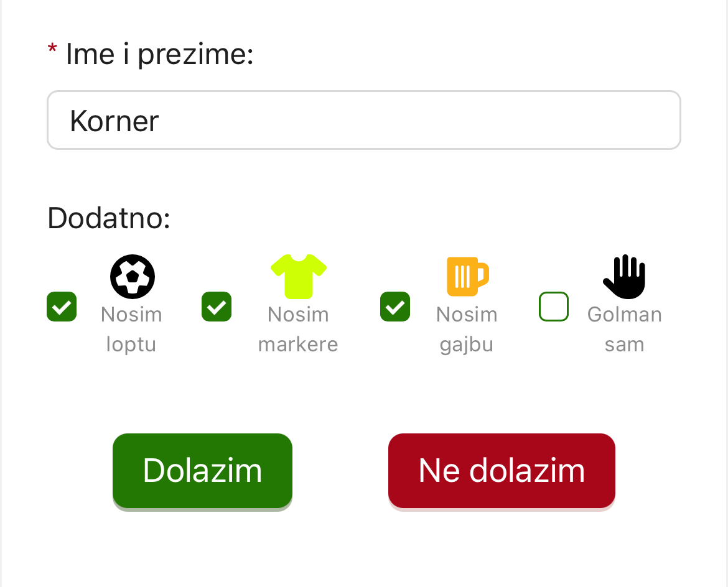Click the Golman sam label text
728x587 pixels.
point(625,330)
